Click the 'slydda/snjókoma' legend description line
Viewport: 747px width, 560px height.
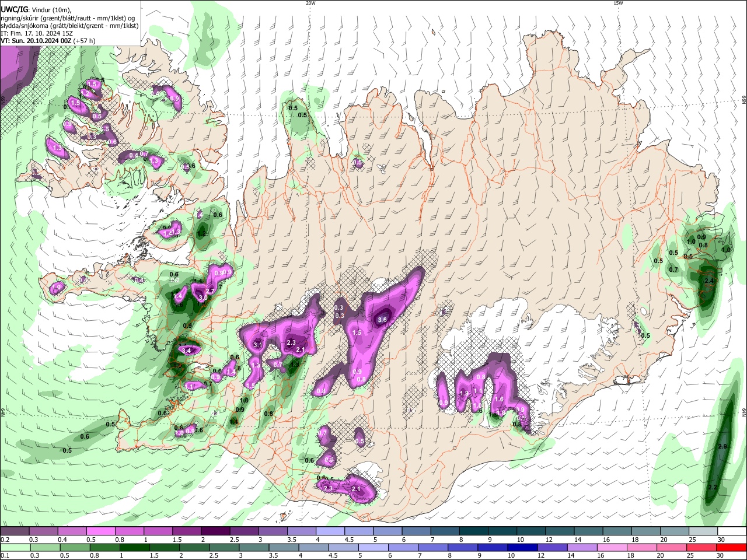point(69,26)
